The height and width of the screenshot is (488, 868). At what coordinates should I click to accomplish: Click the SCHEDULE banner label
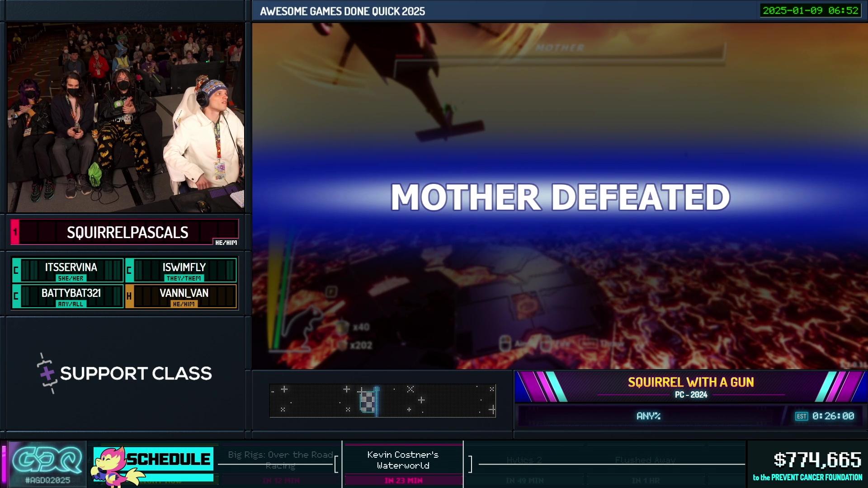(x=168, y=459)
